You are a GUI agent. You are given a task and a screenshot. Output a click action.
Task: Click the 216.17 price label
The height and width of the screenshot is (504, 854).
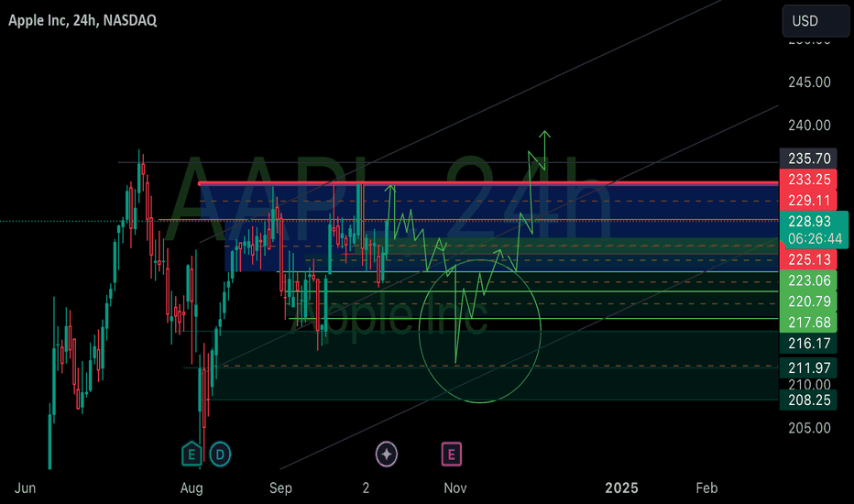pyautogui.click(x=809, y=344)
